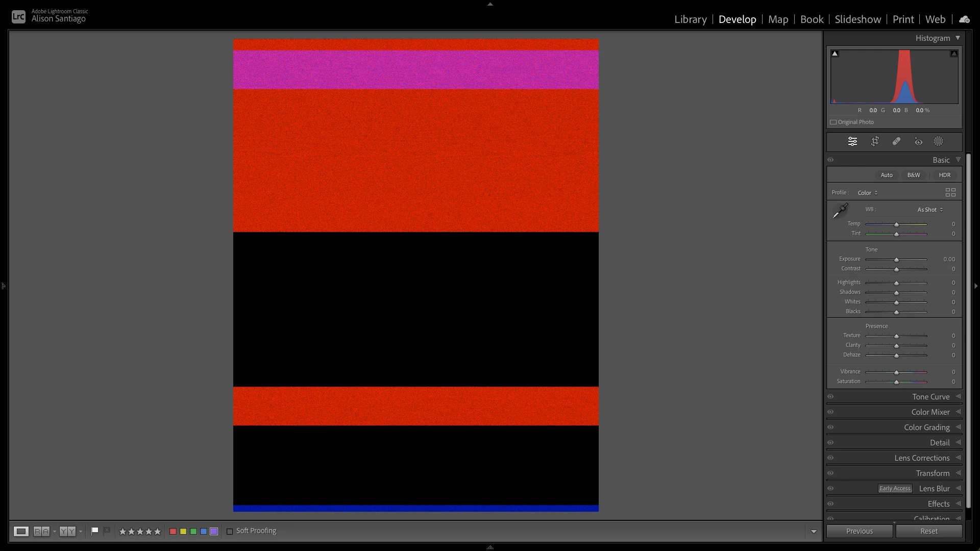
Task: Open the Slideshow module
Action: click(857, 19)
